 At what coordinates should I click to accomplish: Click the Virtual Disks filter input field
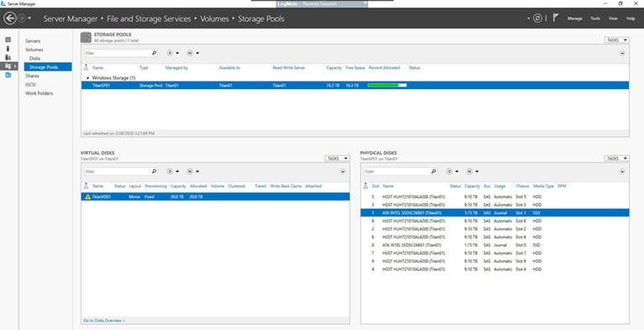click(117, 171)
